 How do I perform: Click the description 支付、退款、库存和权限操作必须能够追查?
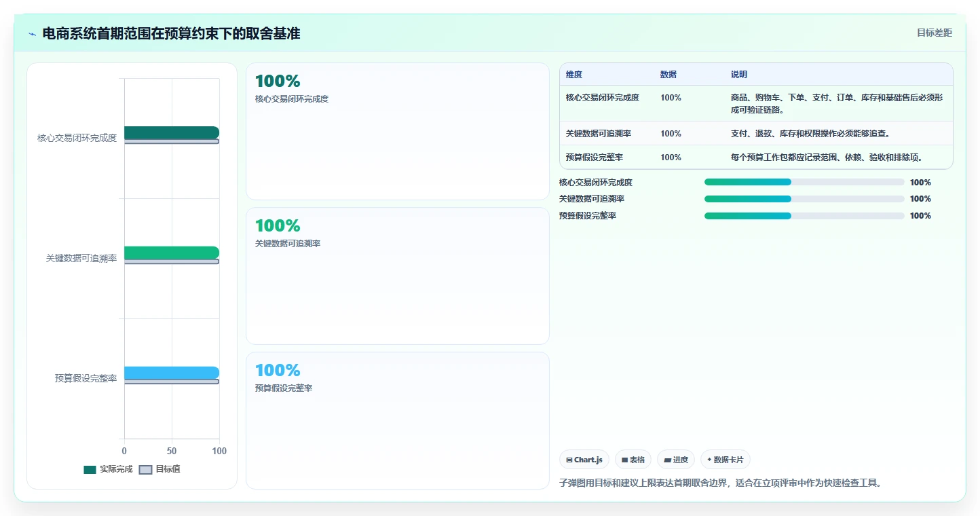tap(810, 134)
